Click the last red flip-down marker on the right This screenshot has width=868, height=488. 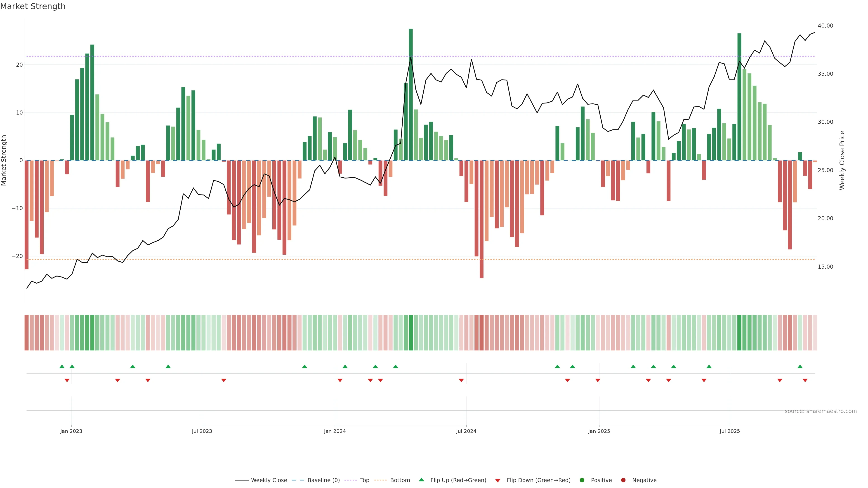click(805, 380)
